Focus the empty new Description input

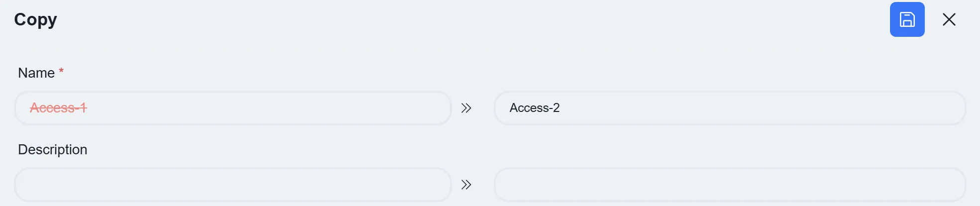(729, 185)
